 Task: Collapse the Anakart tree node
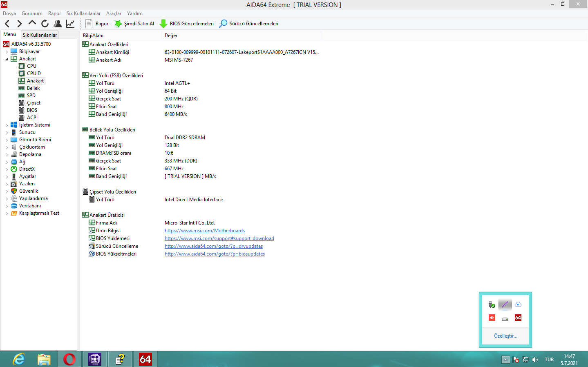[7, 59]
